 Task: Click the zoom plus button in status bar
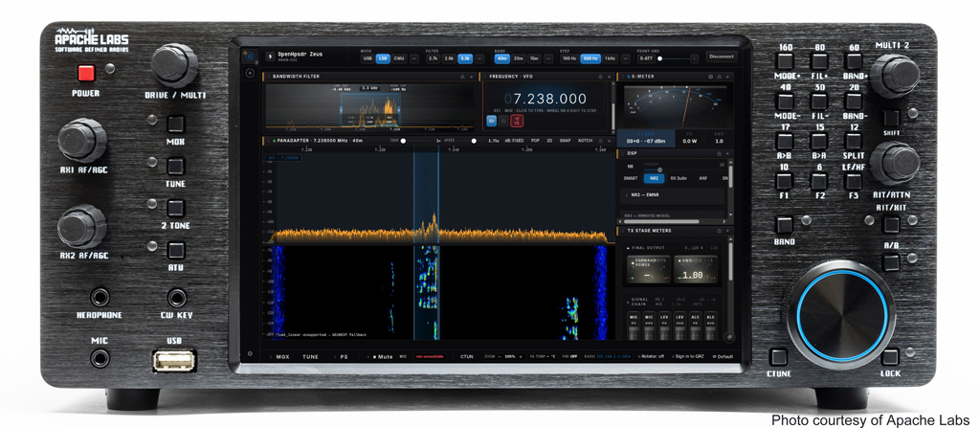click(521, 356)
